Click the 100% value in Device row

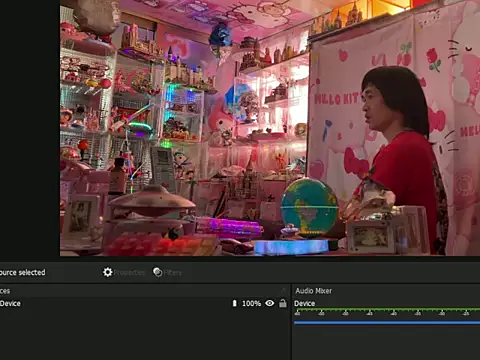[251, 303]
